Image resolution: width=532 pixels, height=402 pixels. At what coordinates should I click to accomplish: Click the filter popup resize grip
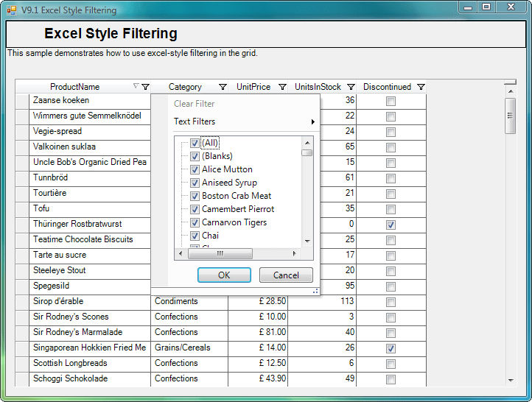click(315, 292)
